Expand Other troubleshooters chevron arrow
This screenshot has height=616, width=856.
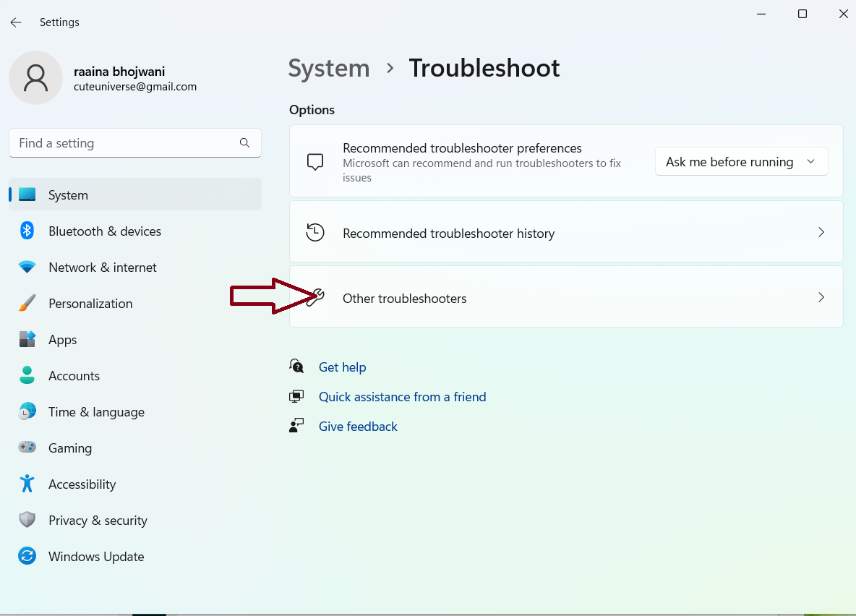821,298
